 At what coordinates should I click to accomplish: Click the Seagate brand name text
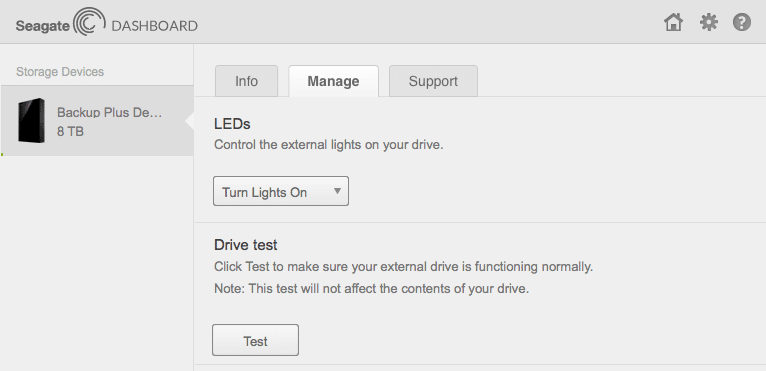tap(43, 26)
